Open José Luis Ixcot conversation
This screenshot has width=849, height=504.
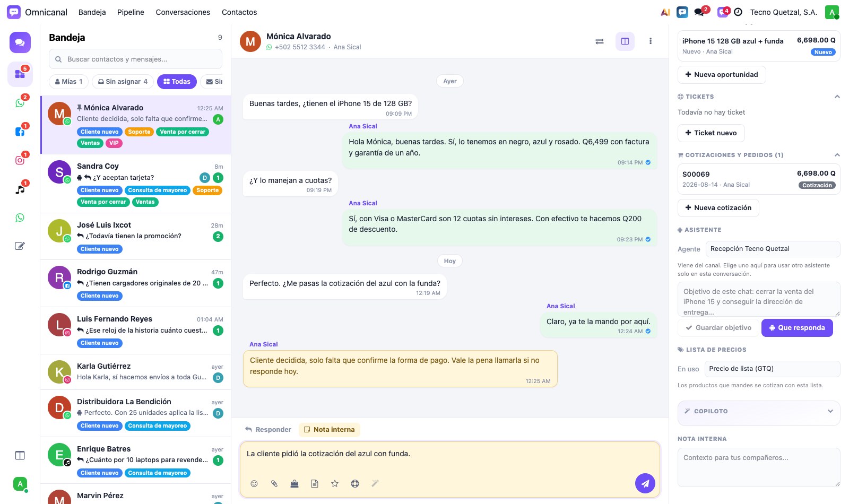pyautogui.click(x=135, y=237)
